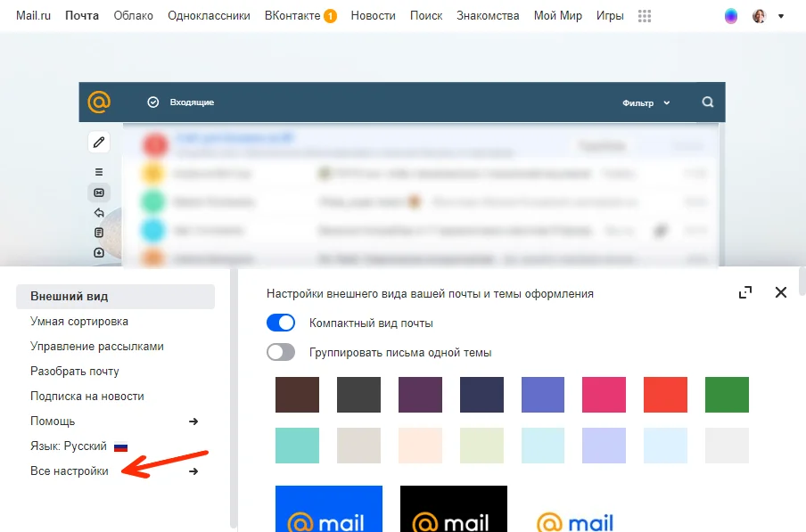This screenshot has height=532, width=806.
Task: Expand settings panel to full screen icon
Action: click(x=744, y=292)
